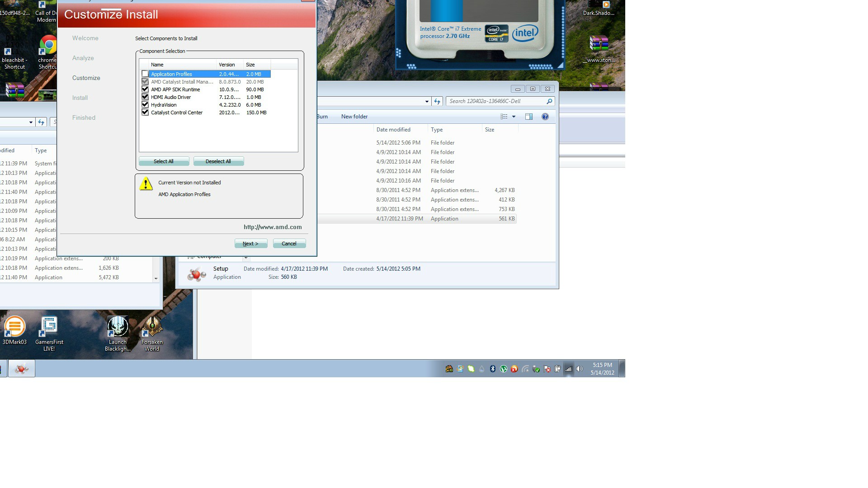Open the Forsaken World desktop shortcut
This screenshot has width=868, height=488.
pos(152,334)
